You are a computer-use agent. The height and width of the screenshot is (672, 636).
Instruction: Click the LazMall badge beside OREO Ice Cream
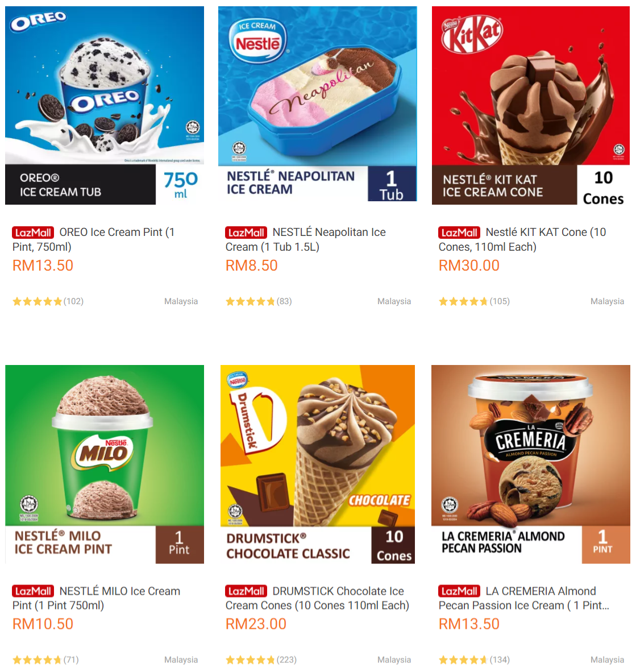(x=33, y=233)
